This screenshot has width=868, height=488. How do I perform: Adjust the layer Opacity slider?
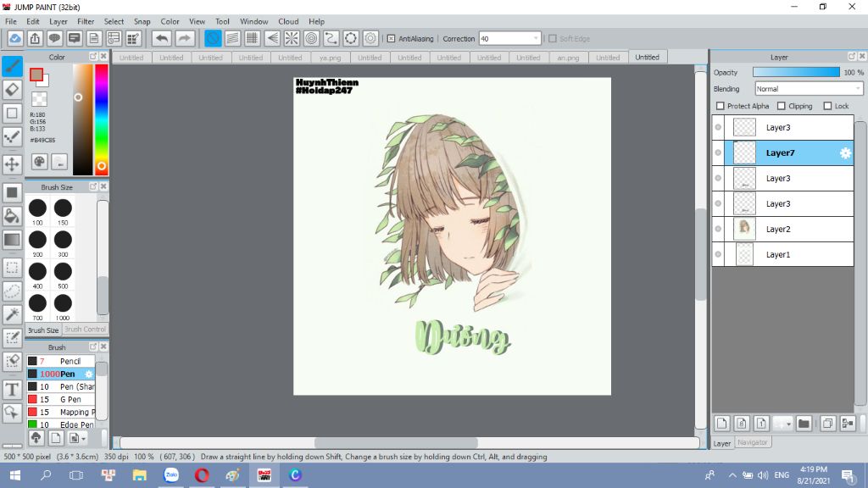(796, 73)
